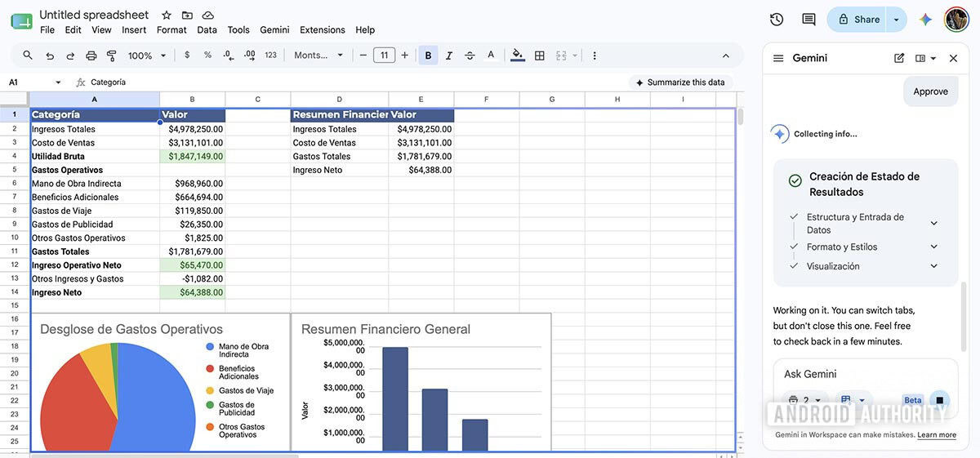980x458 pixels.
Task: Click the Share button
Action: 858,20
